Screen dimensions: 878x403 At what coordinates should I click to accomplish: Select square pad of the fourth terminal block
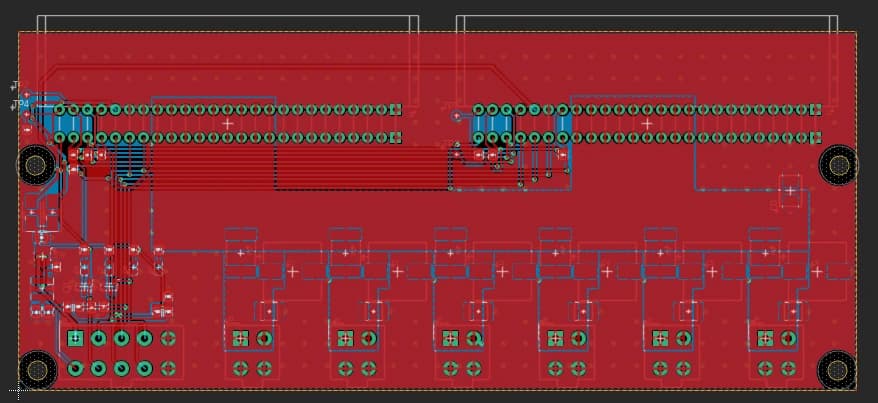(x=555, y=338)
